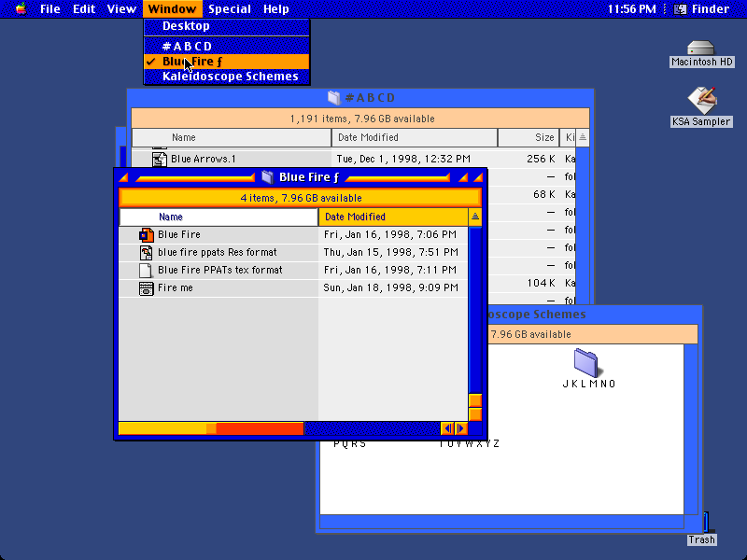Screen dimensions: 747x560
Task: Choose checked Blue Fire ƒ menu entry
Action: [227, 62]
